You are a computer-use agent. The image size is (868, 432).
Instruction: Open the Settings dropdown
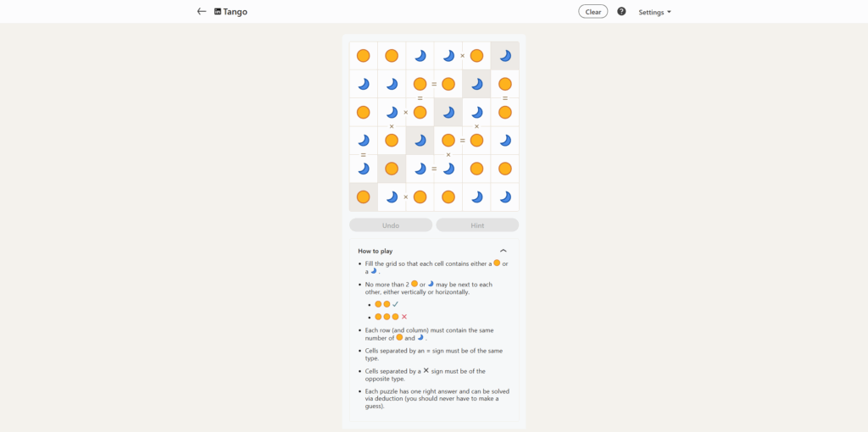click(654, 12)
